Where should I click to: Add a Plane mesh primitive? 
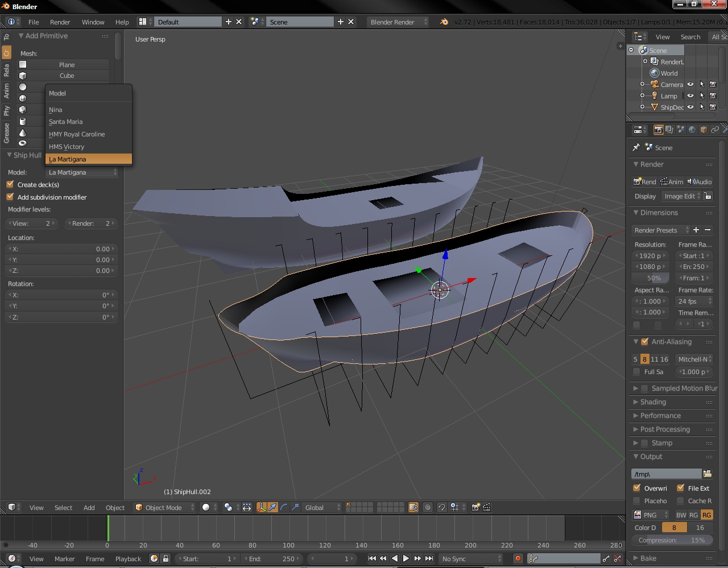[x=67, y=65]
